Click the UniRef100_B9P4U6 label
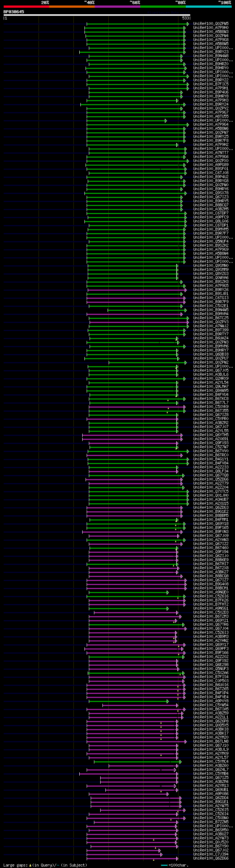The image size is (235, 868). click(211, 92)
